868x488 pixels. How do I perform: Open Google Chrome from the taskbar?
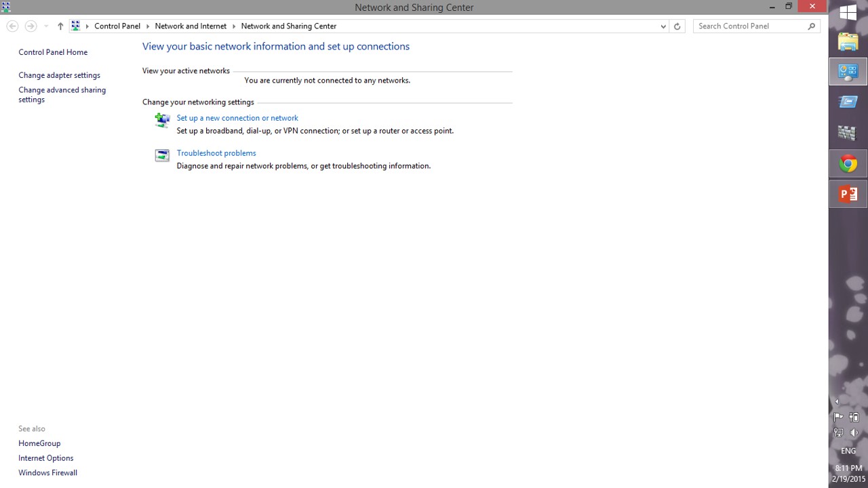click(848, 164)
